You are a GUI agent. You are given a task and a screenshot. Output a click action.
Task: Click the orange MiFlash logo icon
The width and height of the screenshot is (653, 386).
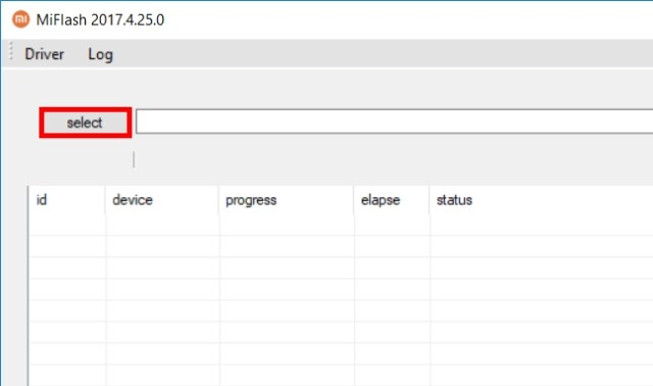[x=20, y=19]
